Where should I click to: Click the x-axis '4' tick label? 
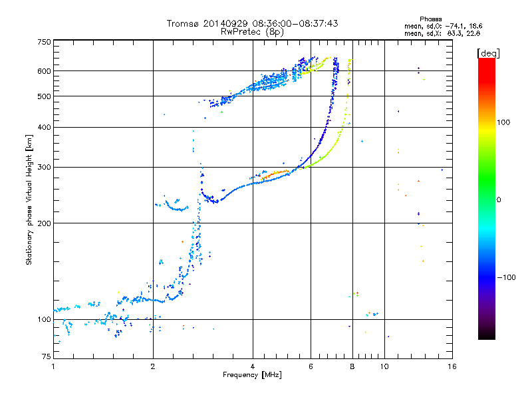click(x=253, y=366)
